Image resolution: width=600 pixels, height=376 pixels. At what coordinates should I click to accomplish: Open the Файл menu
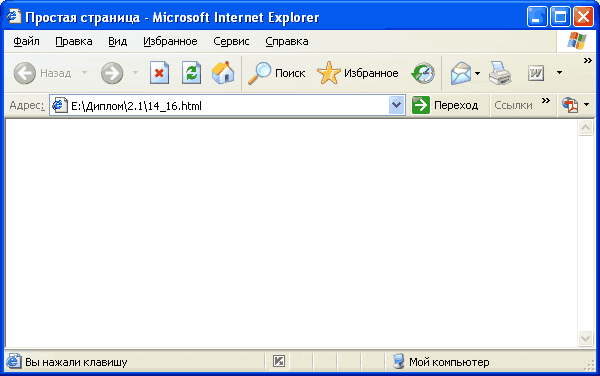pyautogui.click(x=26, y=41)
